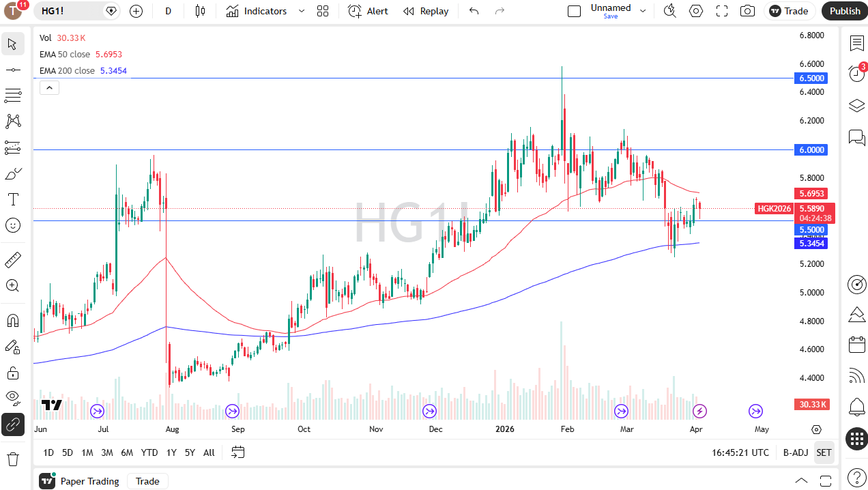The width and height of the screenshot is (868, 490).
Task: Change the D timeframe interval
Action: [169, 11]
